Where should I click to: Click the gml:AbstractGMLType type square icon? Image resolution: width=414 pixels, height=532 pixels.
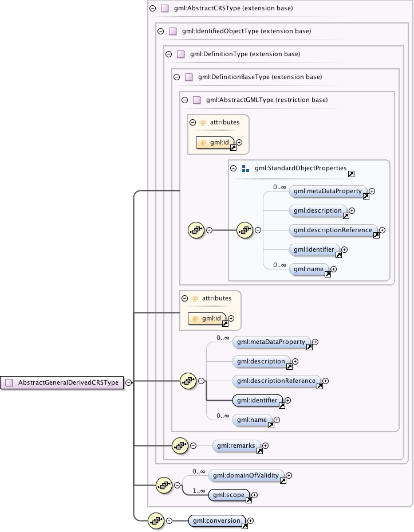point(197,100)
